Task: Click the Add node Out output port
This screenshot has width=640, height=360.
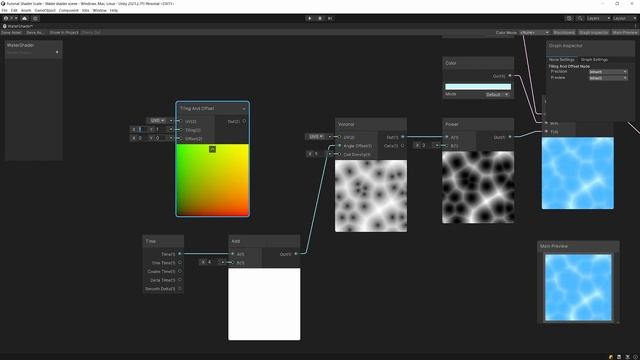Action: coord(296,254)
